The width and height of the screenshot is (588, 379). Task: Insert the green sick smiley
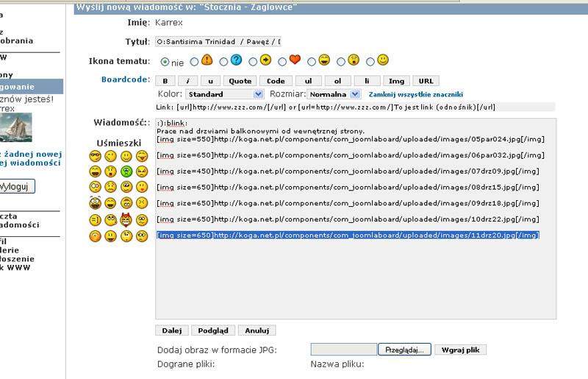tap(126, 171)
